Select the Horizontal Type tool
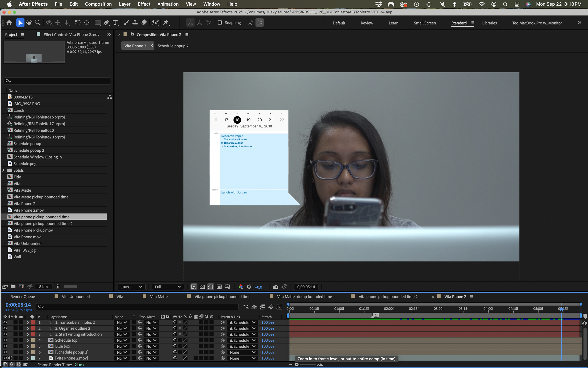This screenshot has height=368, width=588. 115,23
